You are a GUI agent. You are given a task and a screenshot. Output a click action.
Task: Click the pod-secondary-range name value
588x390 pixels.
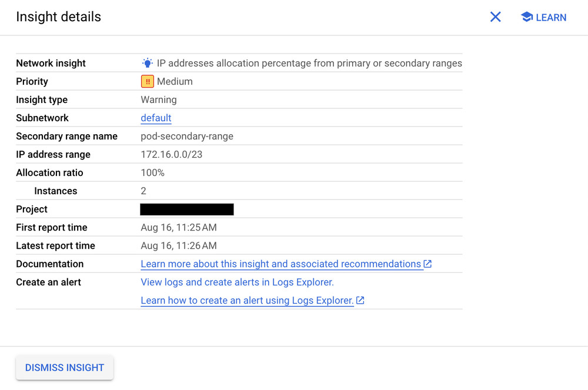click(x=187, y=136)
